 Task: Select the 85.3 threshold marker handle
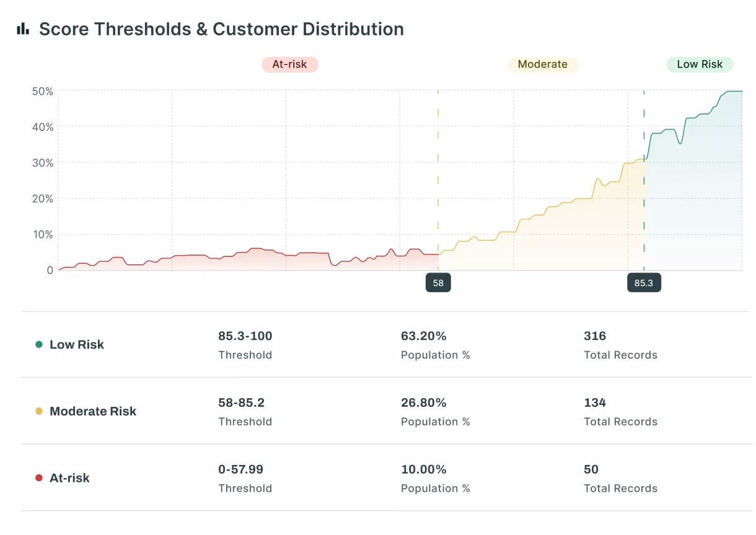pyautogui.click(x=644, y=283)
